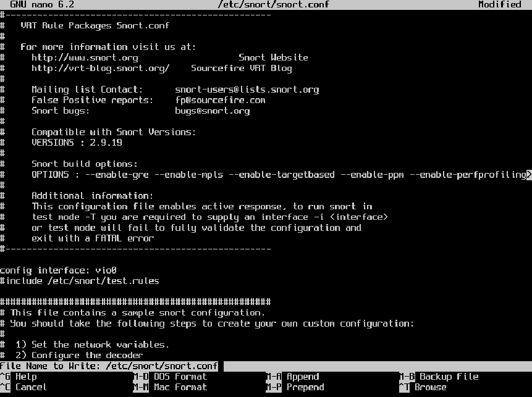Image resolution: width=532 pixels, height=397 pixels.
Task: Click the Sourcefire VRT Blog text
Action: (242, 68)
